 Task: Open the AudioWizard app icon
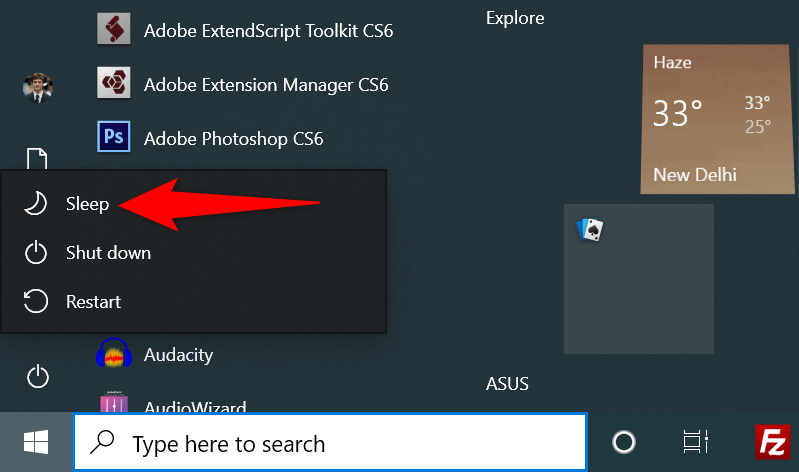click(x=114, y=405)
